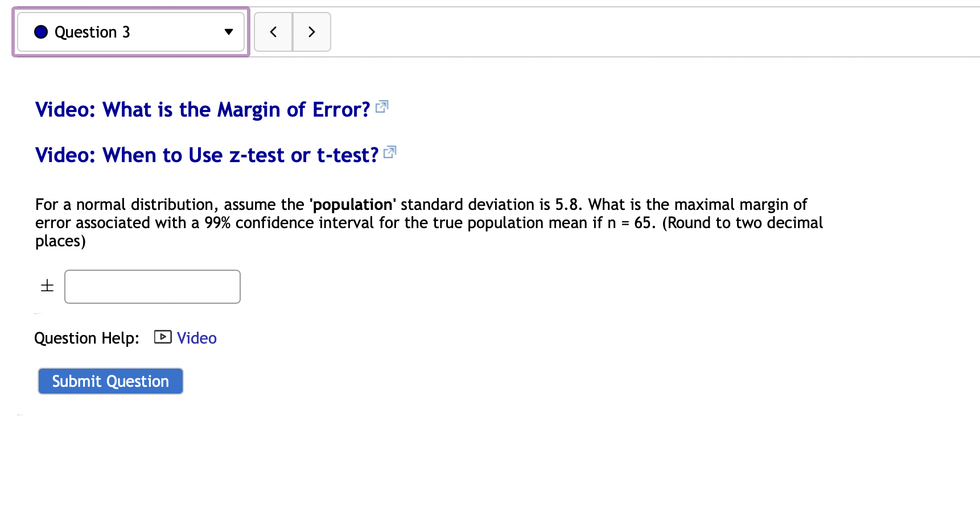980x508 pixels.
Task: Click the left chevron to go to previous question
Action: tap(273, 32)
